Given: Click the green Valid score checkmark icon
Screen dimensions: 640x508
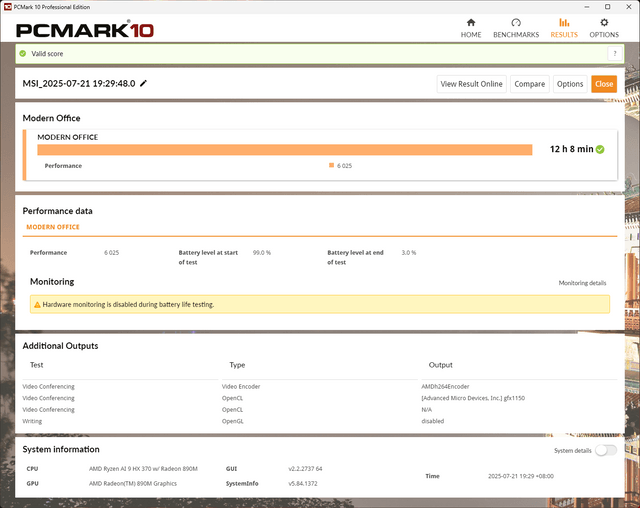Looking at the screenshot, I should 23,53.
